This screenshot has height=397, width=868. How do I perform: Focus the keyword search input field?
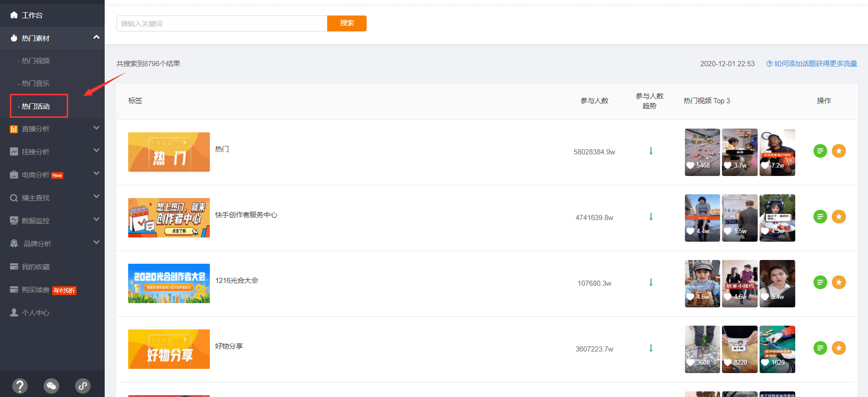[222, 23]
